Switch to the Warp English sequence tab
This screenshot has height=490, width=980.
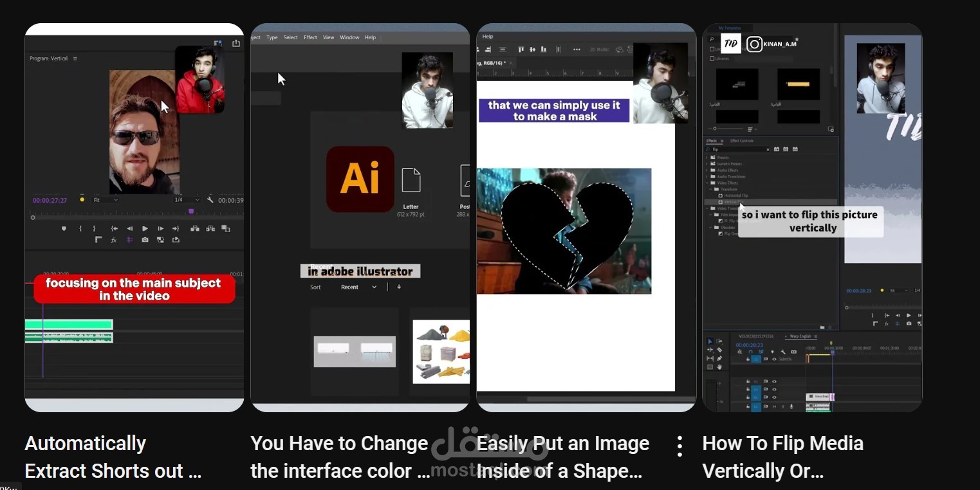[x=800, y=336]
